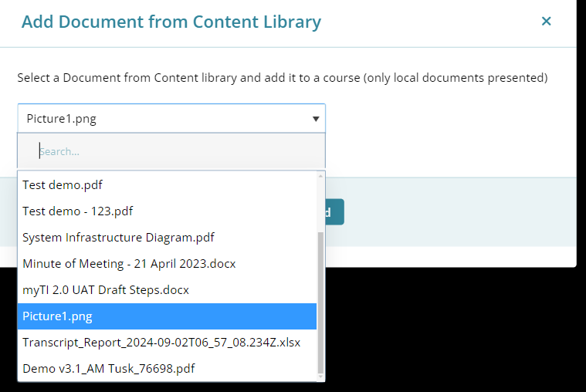Click the Select a Document instruction text
The height and width of the screenshot is (392, 586).
[282, 78]
